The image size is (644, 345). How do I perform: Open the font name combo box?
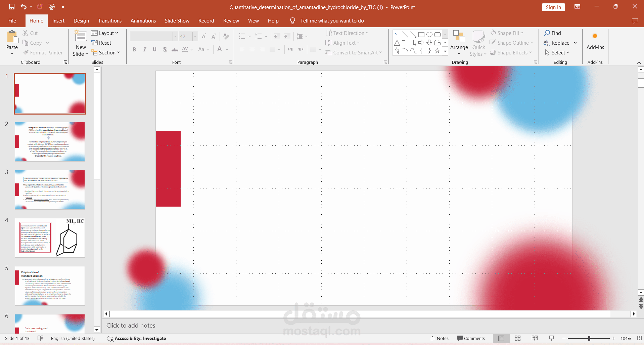tap(154, 36)
